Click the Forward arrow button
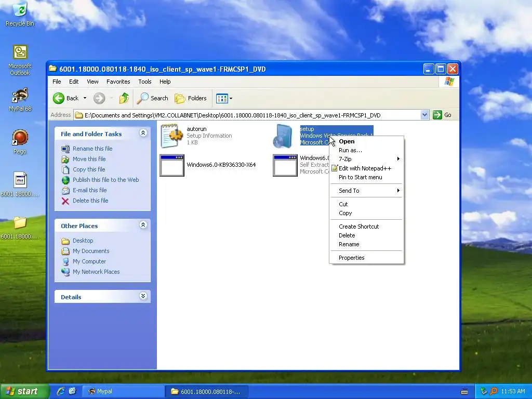 99,98
